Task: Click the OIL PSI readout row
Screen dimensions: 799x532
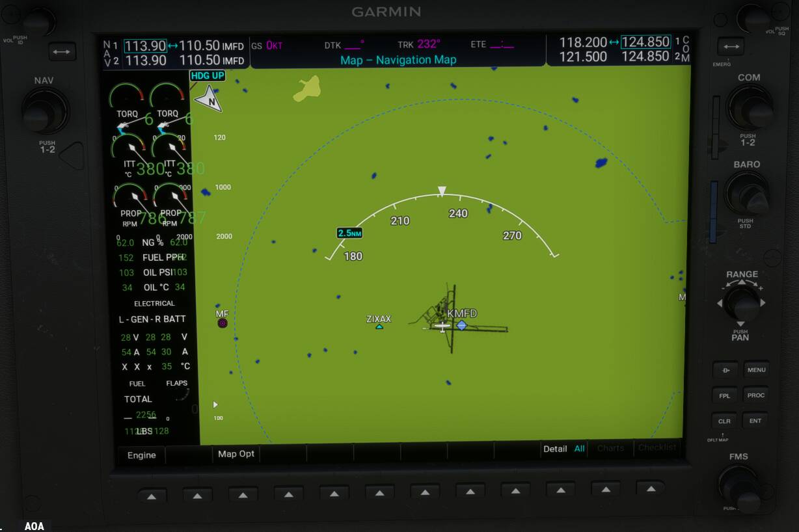Action: pyautogui.click(x=152, y=273)
